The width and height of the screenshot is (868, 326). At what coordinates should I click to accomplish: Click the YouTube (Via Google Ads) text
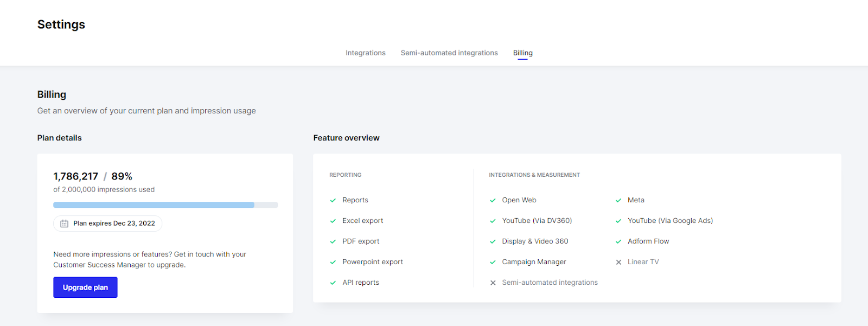pos(671,221)
